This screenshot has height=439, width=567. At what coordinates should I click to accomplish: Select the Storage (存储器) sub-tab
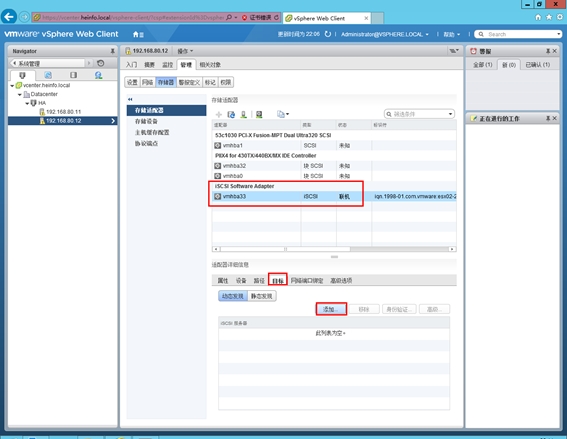[x=166, y=82]
